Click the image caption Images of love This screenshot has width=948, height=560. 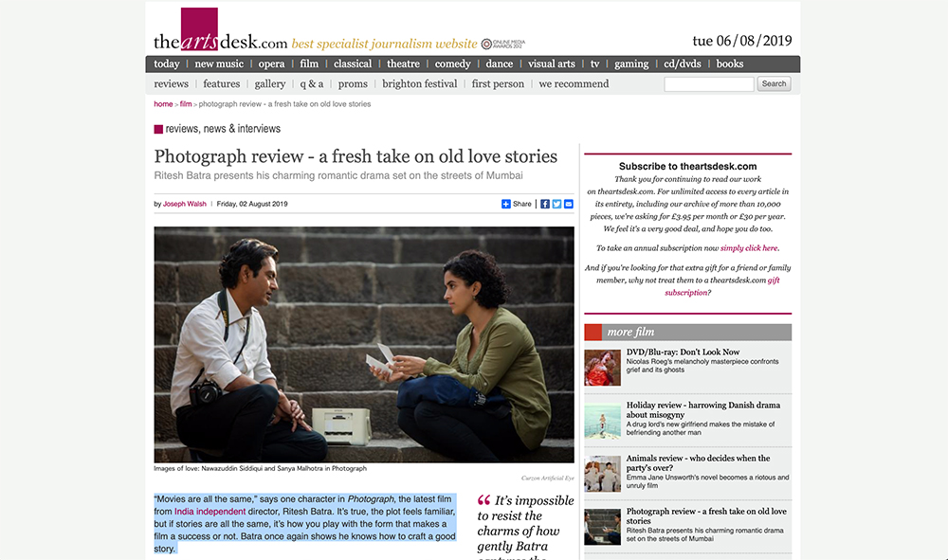tap(260, 468)
